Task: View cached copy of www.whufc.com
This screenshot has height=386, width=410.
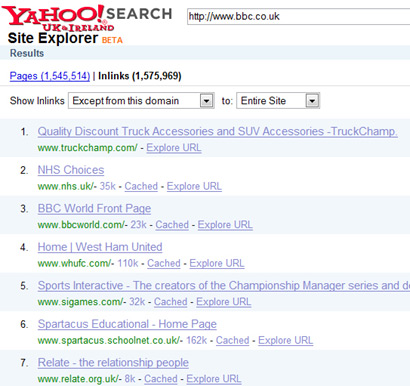Action: click(x=164, y=263)
